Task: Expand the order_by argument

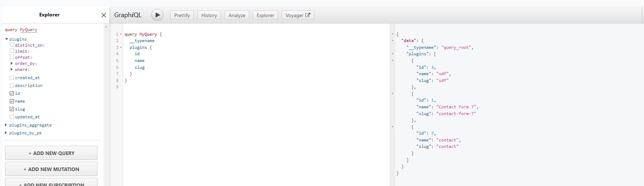Action: click(x=12, y=63)
